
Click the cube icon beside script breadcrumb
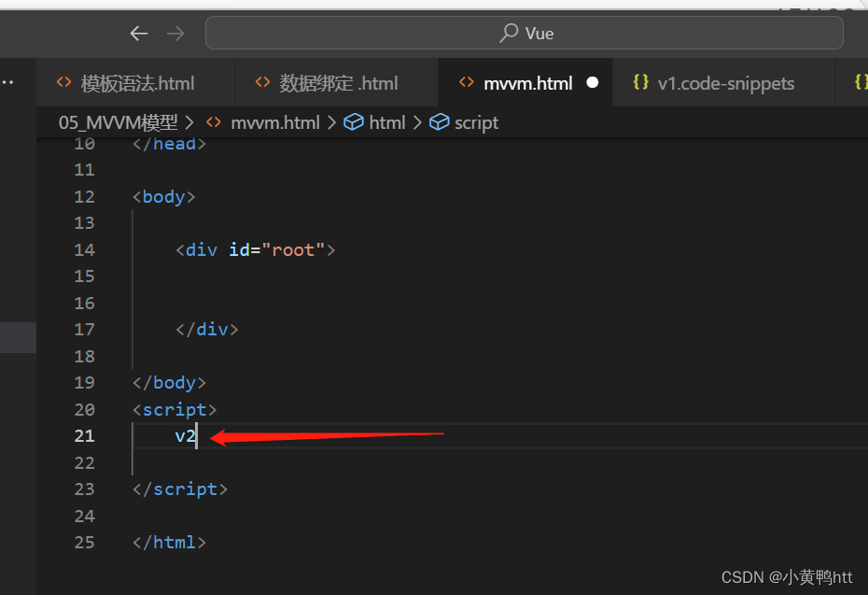(x=439, y=121)
